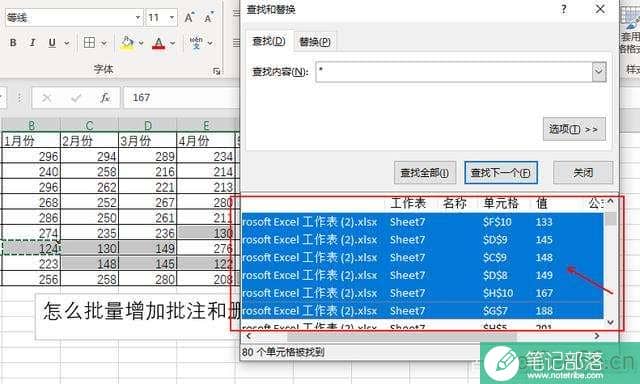640x384 pixels.
Task: Click the 值 column header in results
Action: click(x=542, y=203)
